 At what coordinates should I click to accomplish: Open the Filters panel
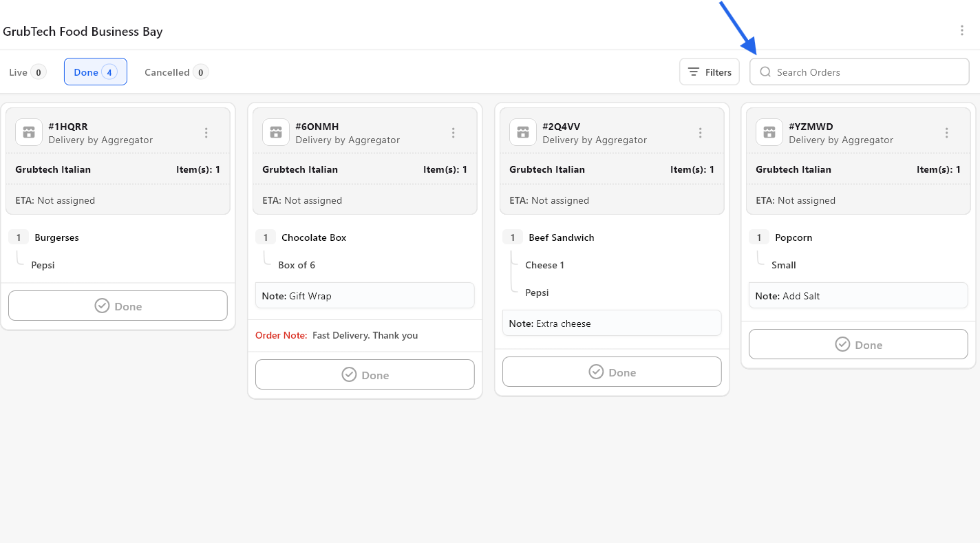click(x=710, y=72)
